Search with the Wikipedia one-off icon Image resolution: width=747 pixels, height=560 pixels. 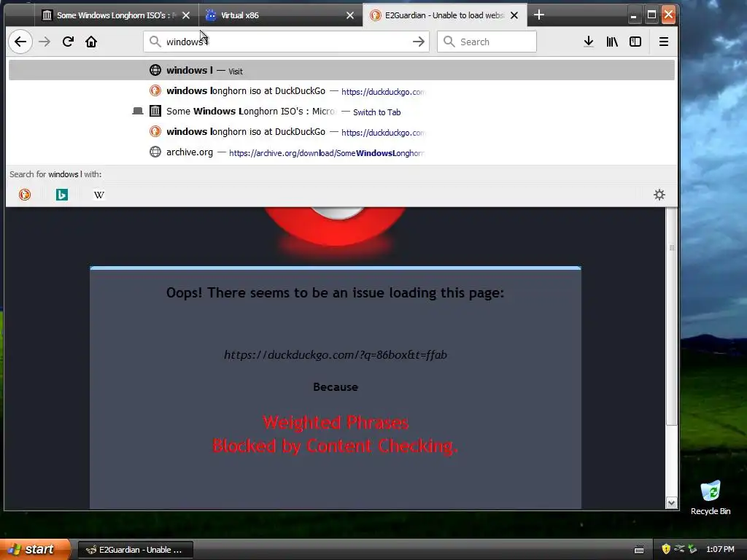click(99, 195)
